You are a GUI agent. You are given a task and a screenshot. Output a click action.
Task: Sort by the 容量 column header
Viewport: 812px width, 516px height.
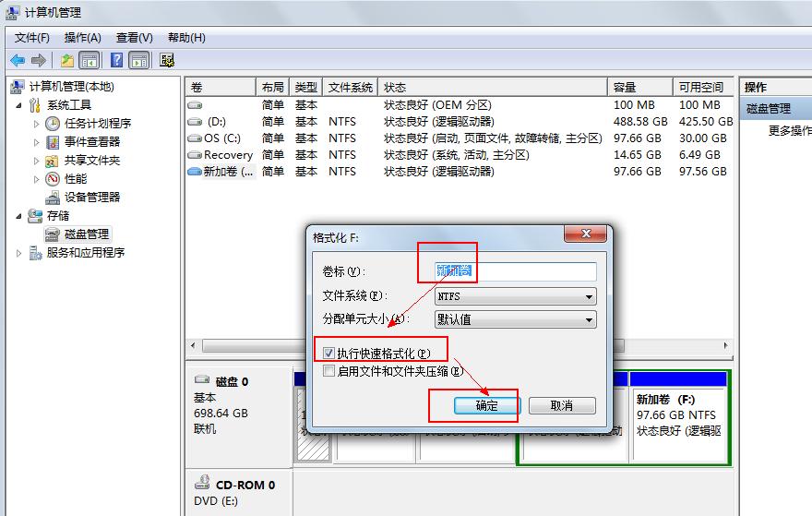pyautogui.click(x=640, y=87)
